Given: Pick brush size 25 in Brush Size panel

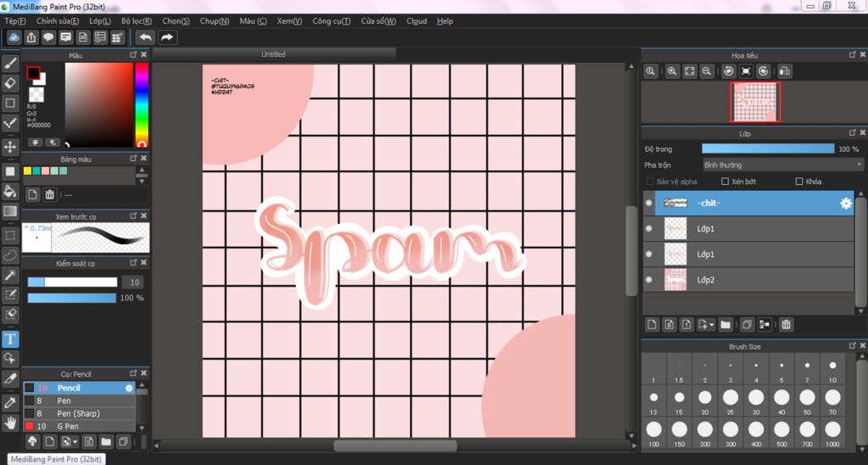Looking at the screenshot, I should click(x=730, y=401).
